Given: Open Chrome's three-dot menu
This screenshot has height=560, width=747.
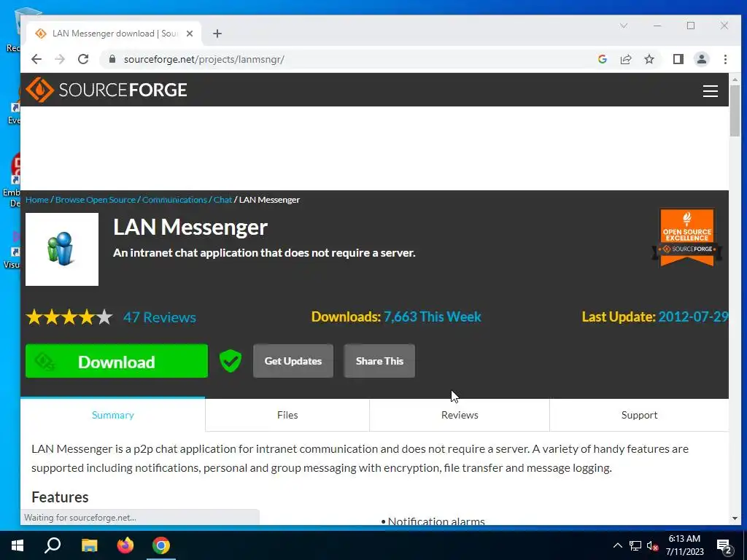Looking at the screenshot, I should coord(725,59).
